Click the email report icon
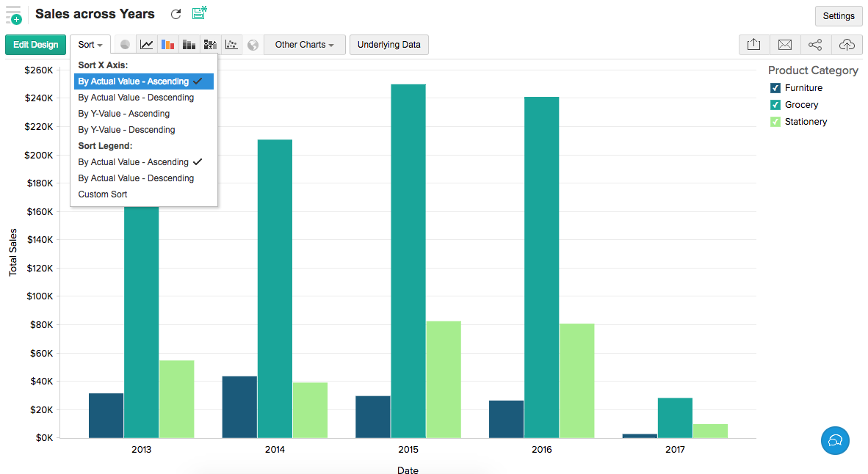Viewport: 868px width, 474px height. (x=784, y=44)
